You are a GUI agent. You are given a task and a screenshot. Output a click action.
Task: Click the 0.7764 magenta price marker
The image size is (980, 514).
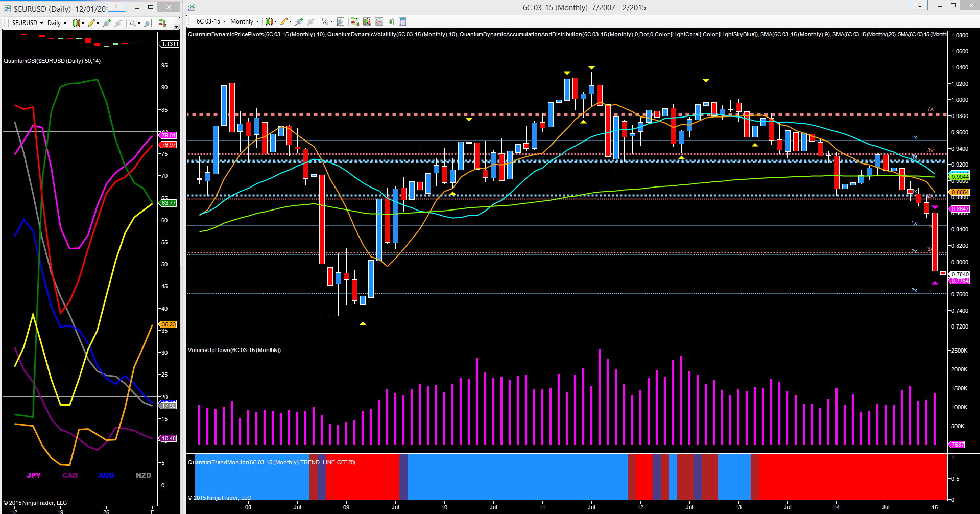(959, 281)
